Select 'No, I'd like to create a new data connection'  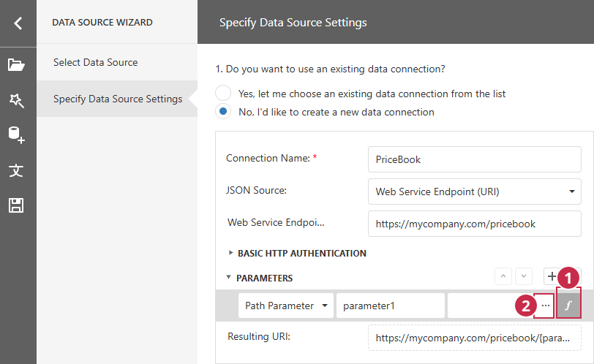(223, 111)
